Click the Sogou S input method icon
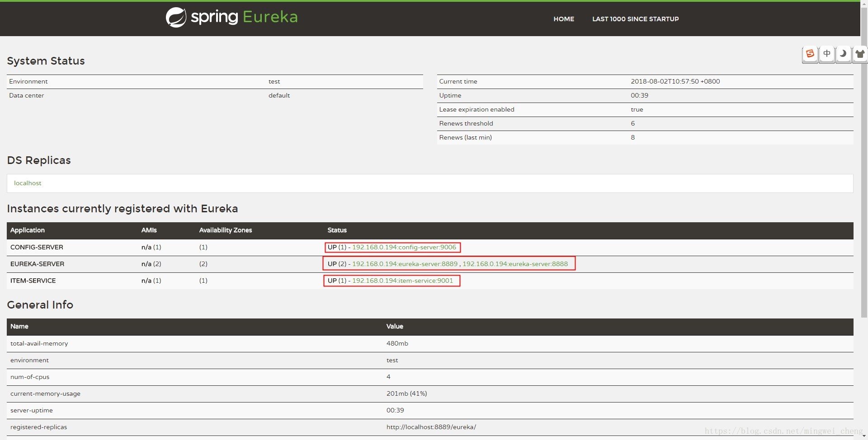Viewport: 868px width, 440px height. tap(810, 54)
